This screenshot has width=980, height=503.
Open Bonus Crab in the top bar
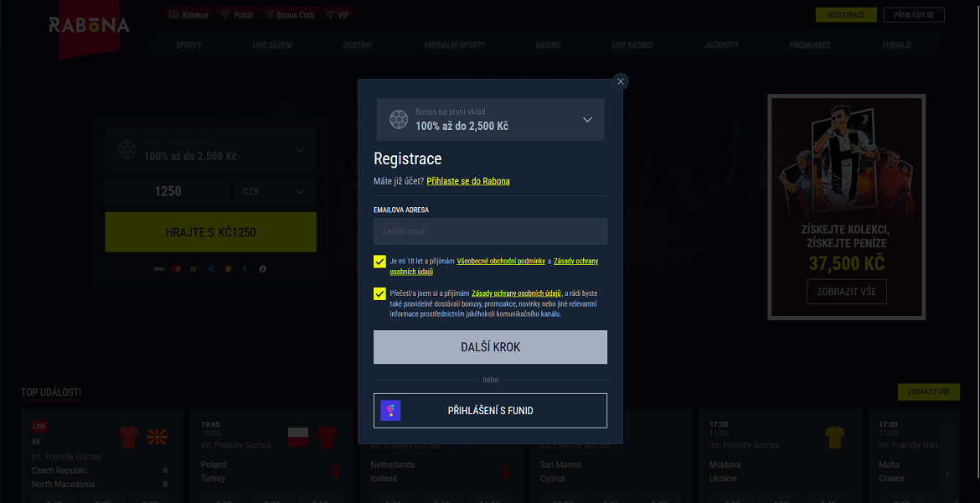289,15
